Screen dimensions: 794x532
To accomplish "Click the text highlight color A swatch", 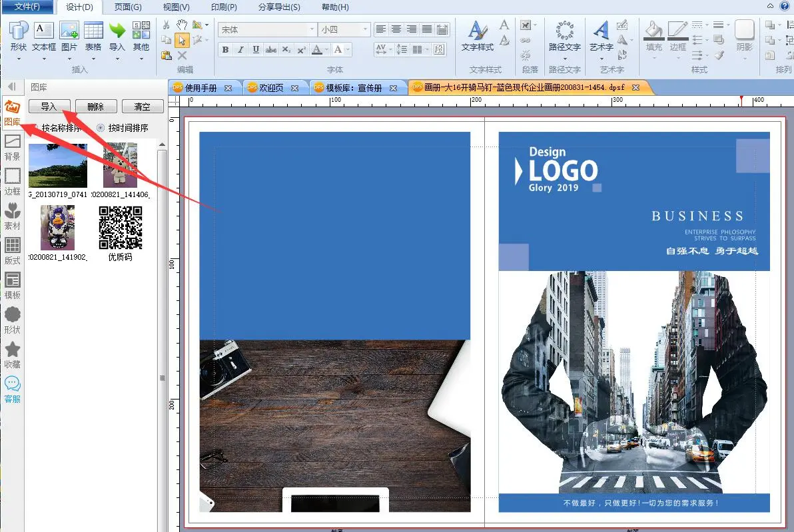I will [338, 49].
